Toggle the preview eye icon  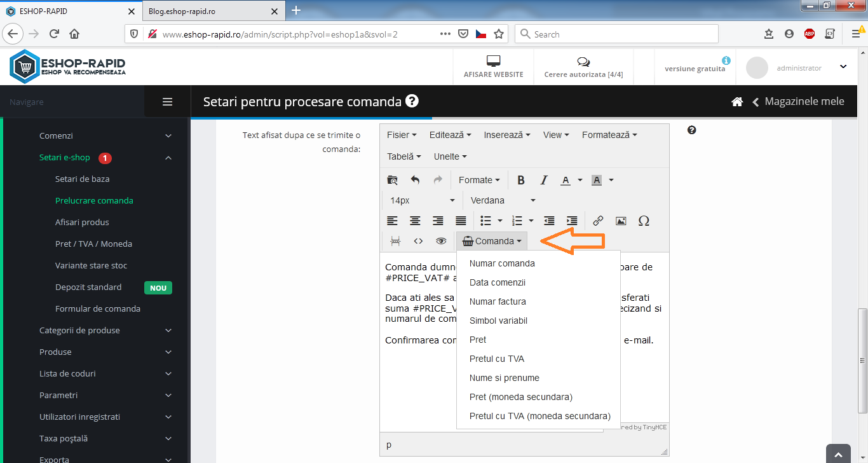coord(441,241)
